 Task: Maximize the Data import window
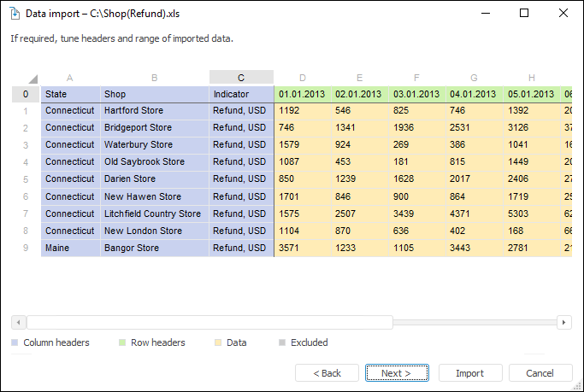524,14
